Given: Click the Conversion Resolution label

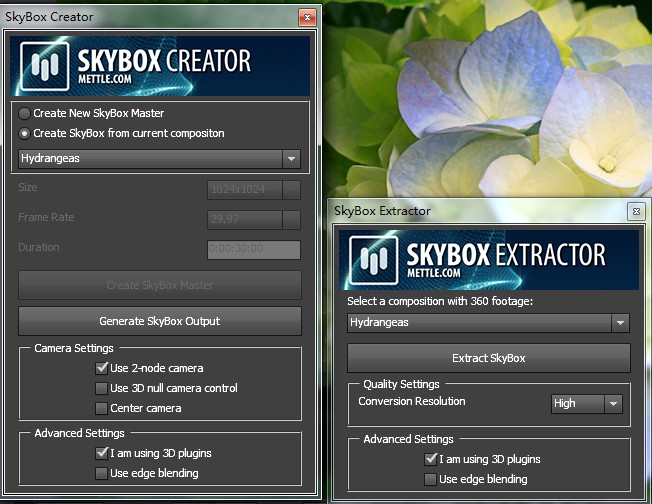Looking at the screenshot, I should pos(412,401).
